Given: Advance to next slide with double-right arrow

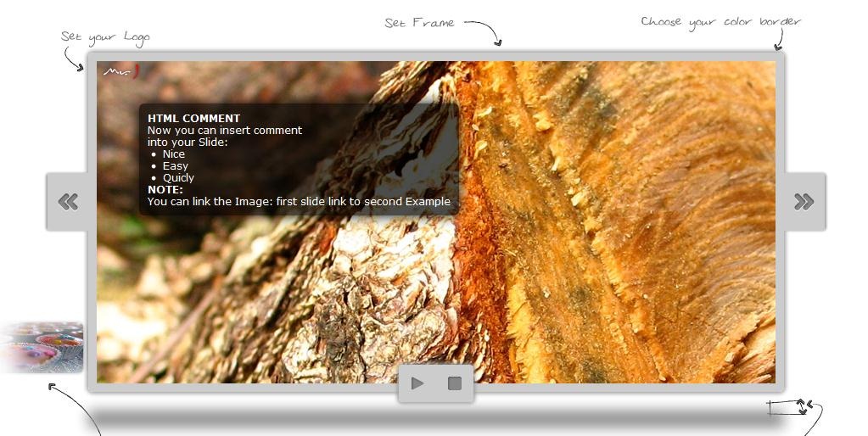Looking at the screenshot, I should click(804, 201).
